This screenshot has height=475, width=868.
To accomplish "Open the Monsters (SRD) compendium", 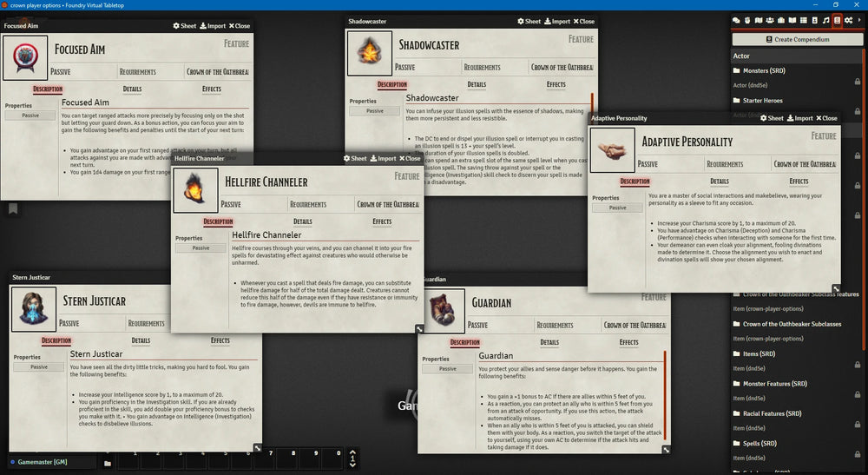I will (x=762, y=70).
